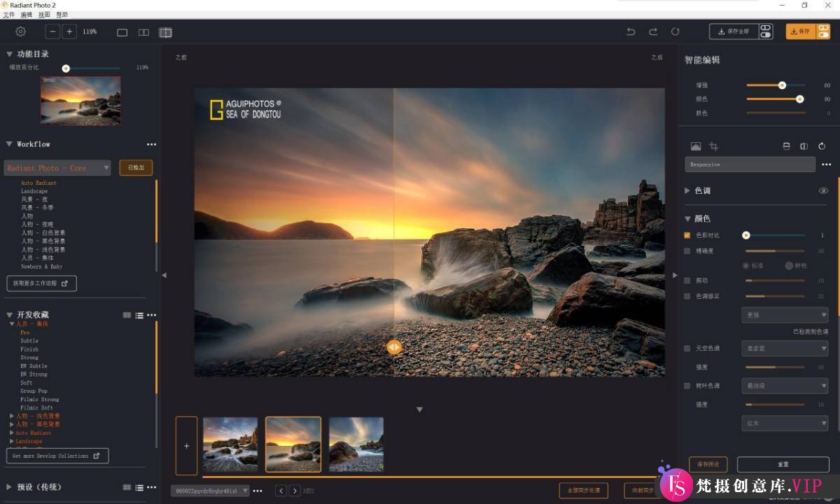840x504 pixels.
Task: Collapse the left panel arrow
Action: pos(164,275)
